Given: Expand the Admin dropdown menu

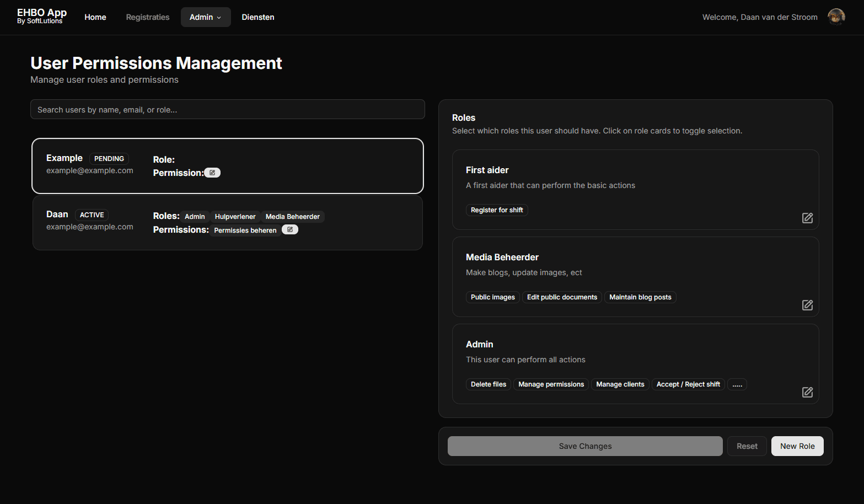Looking at the screenshot, I should pyautogui.click(x=205, y=17).
